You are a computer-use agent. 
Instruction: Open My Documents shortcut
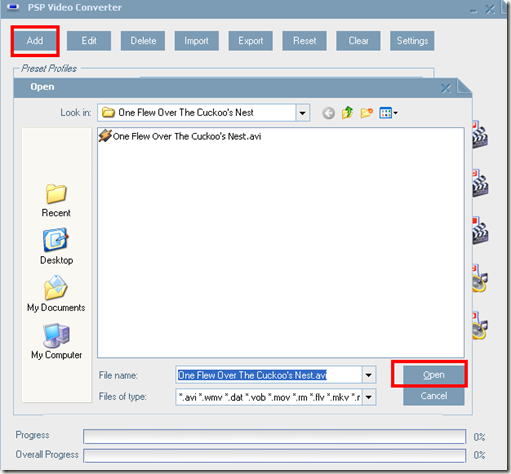pos(56,294)
